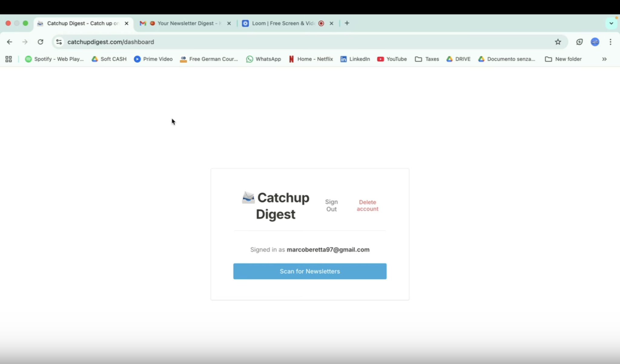
Task: Open a new tab with plus button
Action: [347, 23]
